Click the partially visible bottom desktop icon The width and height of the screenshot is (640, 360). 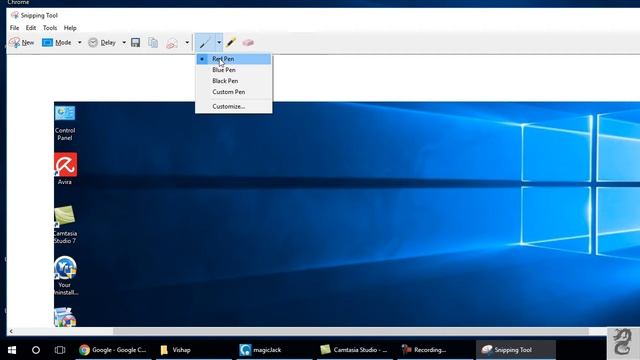[65, 317]
